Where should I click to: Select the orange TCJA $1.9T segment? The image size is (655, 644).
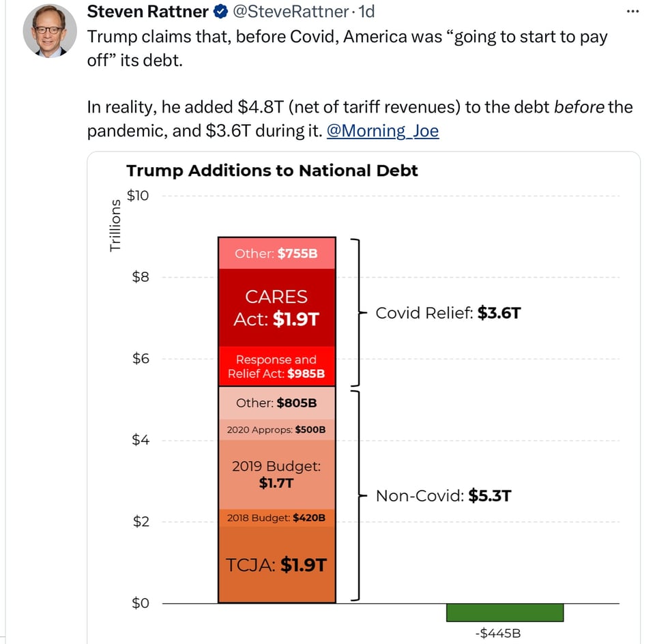click(276, 565)
